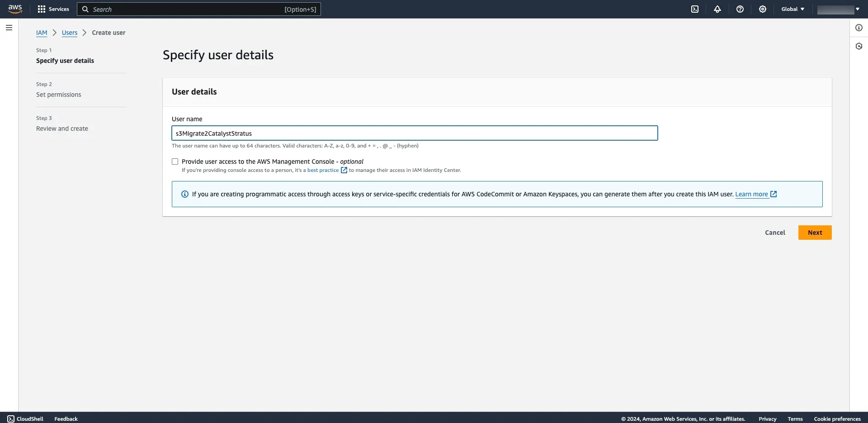Open the best practice link
This screenshot has height=423, width=868.
tap(323, 170)
